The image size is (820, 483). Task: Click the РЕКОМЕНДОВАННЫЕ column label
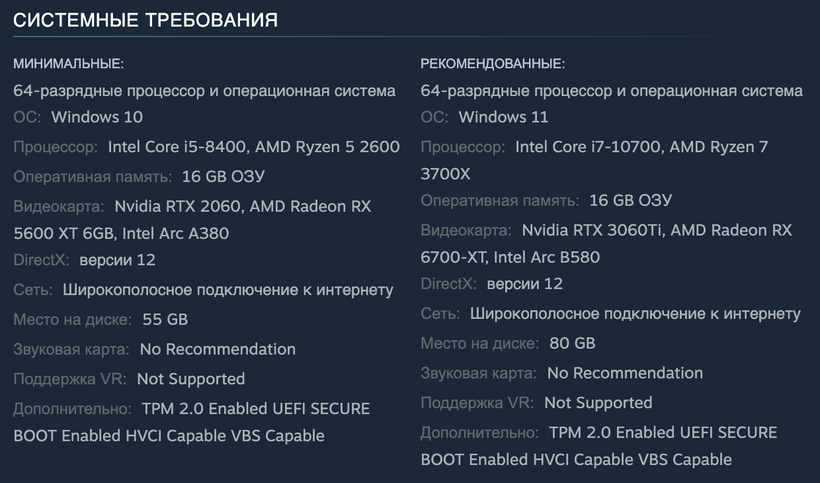point(492,64)
